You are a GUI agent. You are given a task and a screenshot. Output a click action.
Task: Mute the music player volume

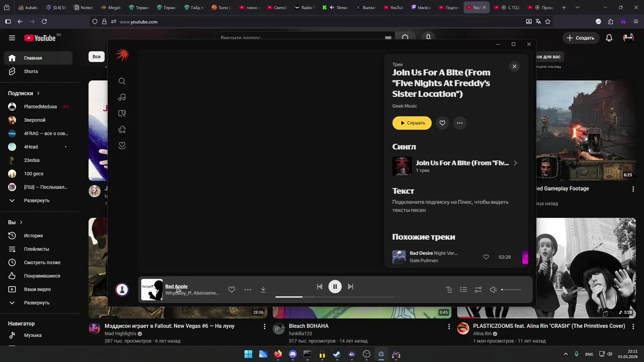coord(493,290)
